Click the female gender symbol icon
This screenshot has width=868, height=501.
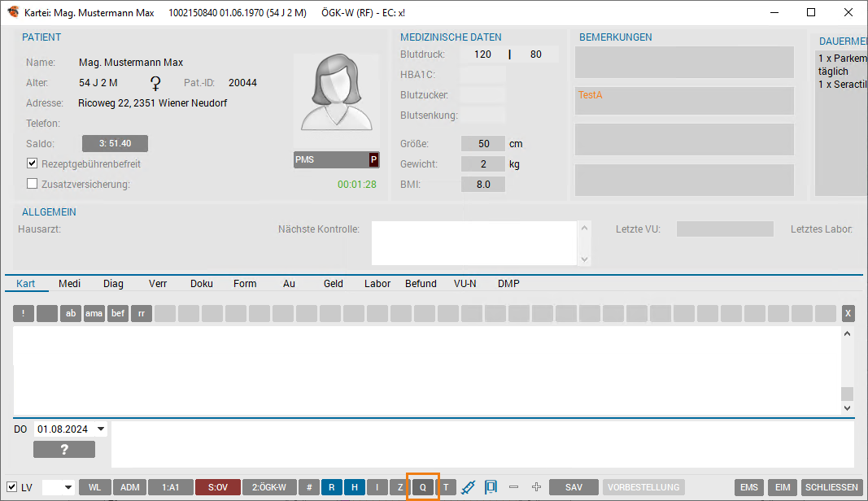[x=155, y=83]
